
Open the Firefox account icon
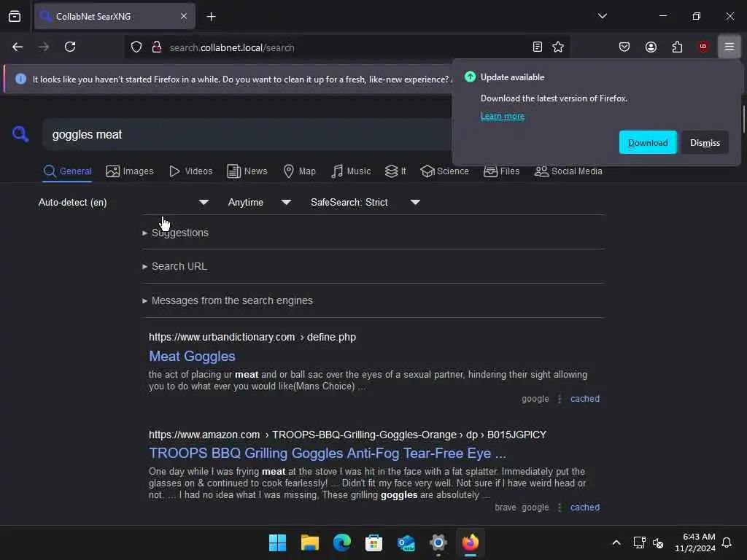point(651,47)
